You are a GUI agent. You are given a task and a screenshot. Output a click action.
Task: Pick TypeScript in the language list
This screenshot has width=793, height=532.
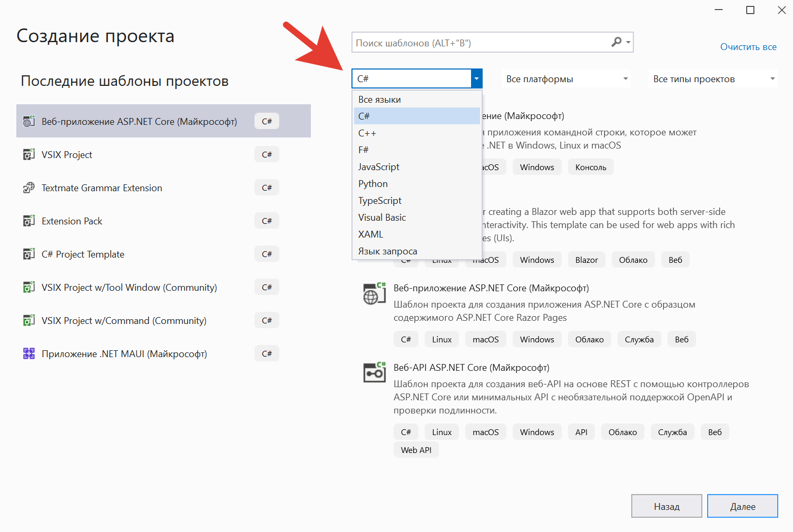[417, 200]
